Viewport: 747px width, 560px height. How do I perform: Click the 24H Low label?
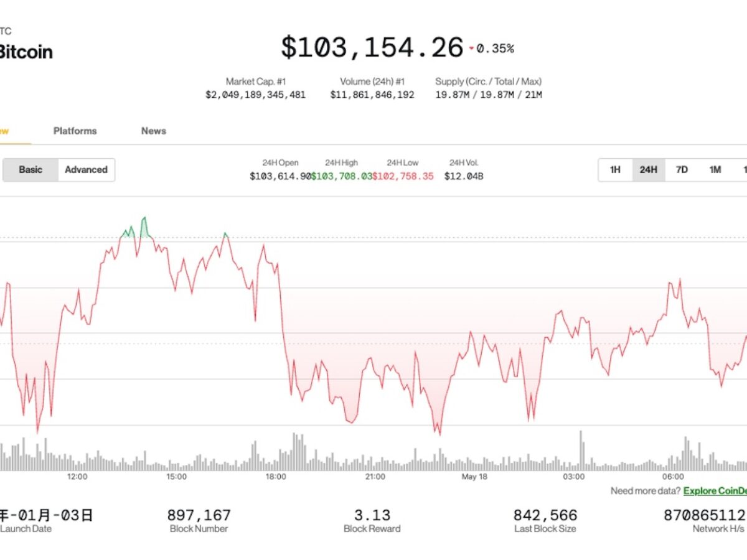pos(403,163)
